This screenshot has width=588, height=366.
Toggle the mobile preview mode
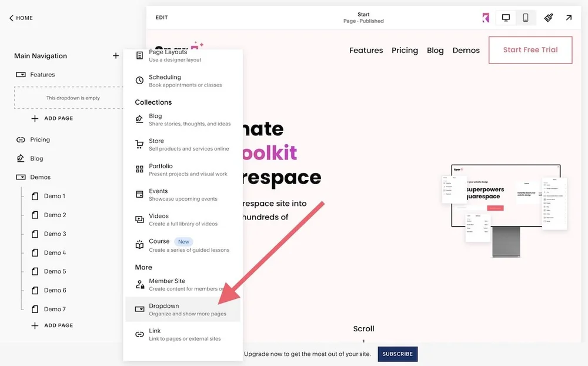coord(525,18)
